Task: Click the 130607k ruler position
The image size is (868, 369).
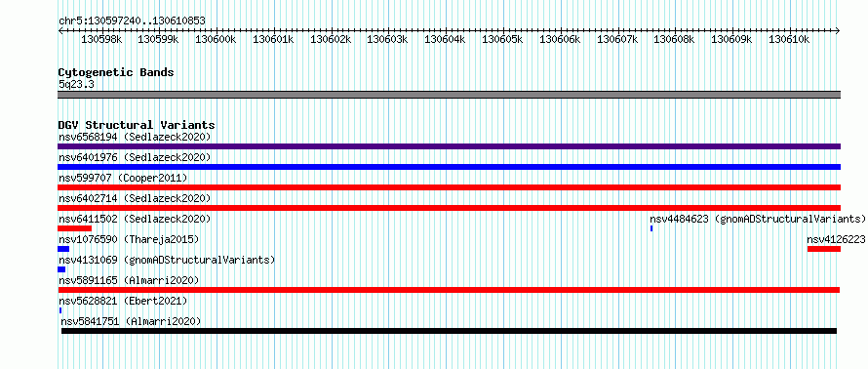Action: (x=617, y=39)
